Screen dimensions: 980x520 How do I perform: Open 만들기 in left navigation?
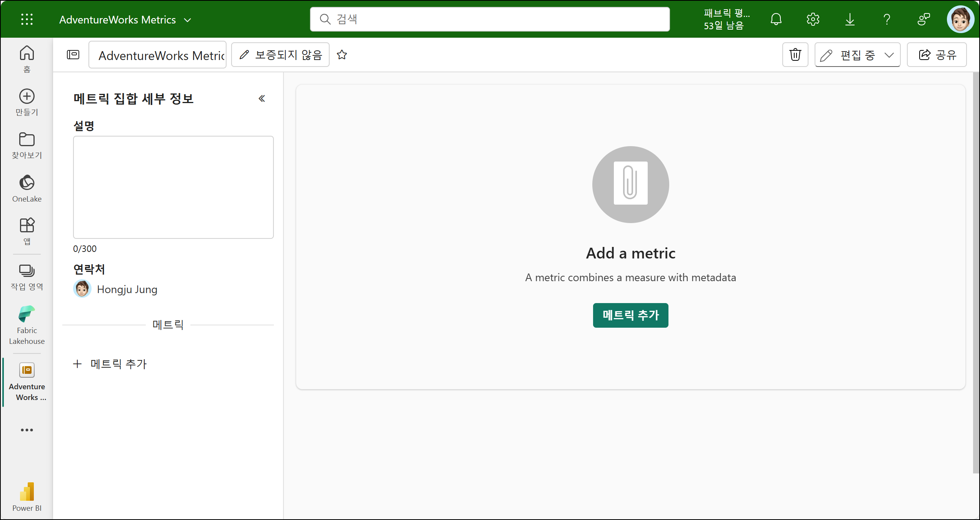tap(27, 102)
